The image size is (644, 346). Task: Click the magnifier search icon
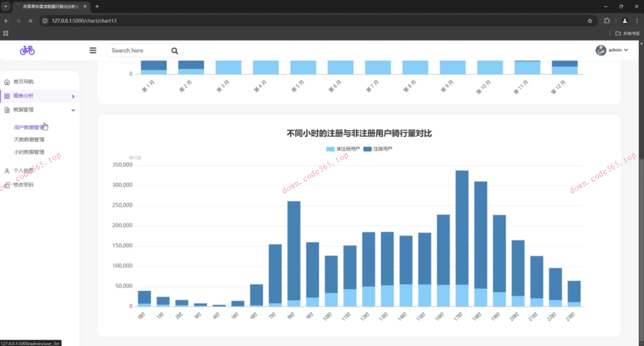tap(175, 51)
